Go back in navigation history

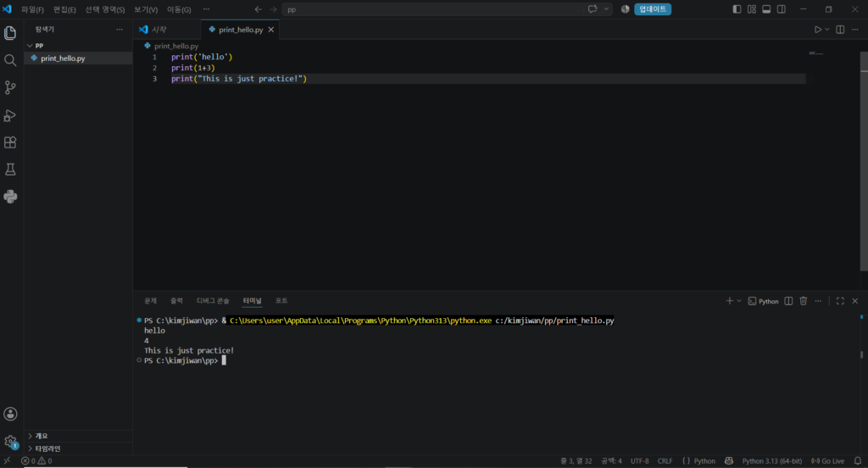pos(258,9)
